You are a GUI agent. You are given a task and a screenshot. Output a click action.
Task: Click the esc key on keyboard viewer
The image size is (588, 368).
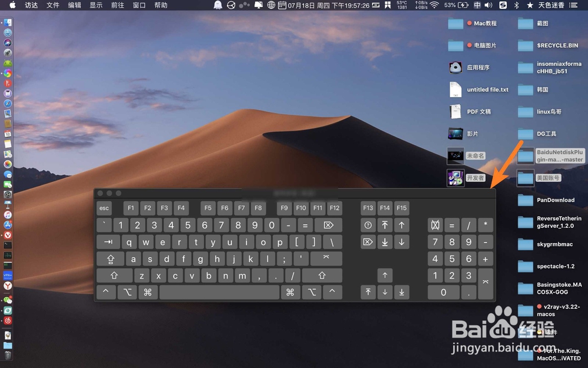pyautogui.click(x=104, y=208)
